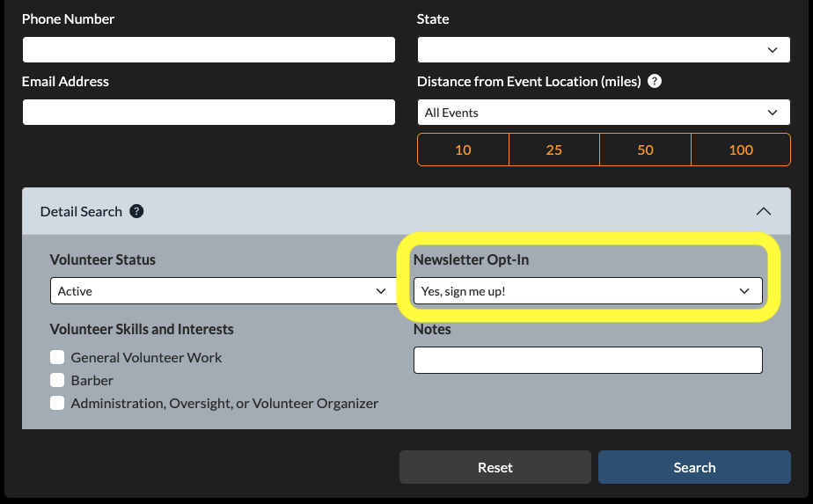Choose the 50 miles distance option
The image size is (813, 504).
(645, 150)
